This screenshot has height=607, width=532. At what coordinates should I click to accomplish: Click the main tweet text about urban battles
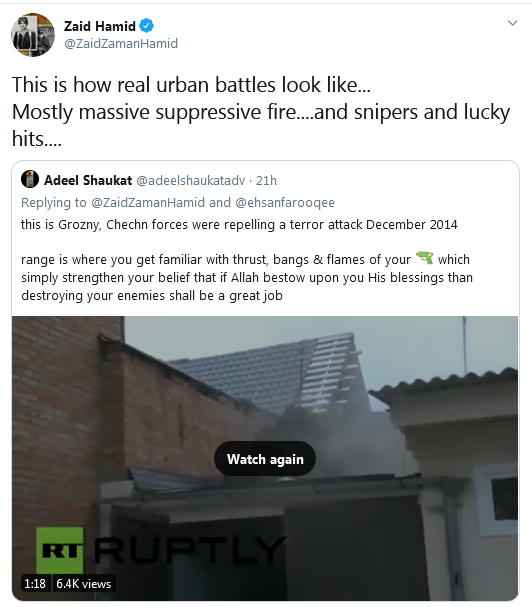point(261,111)
